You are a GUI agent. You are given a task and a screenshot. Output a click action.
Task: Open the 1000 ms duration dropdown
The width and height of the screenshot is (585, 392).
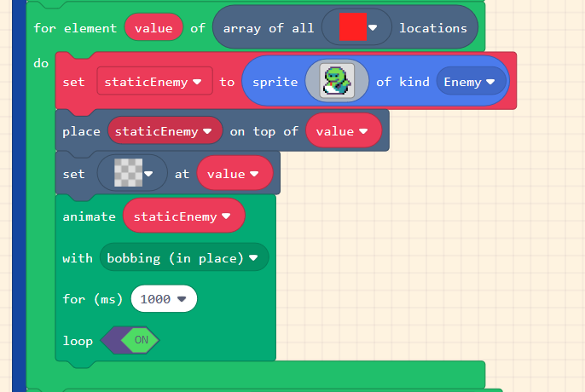[x=163, y=299]
